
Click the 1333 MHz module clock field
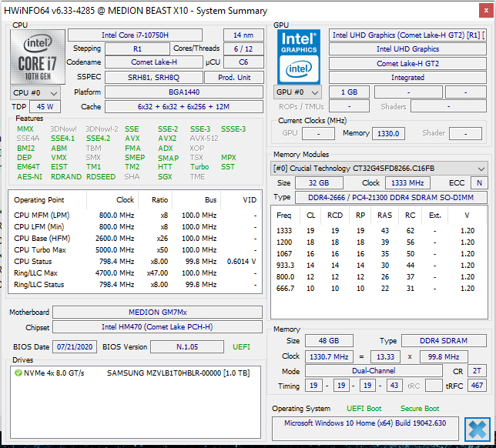(x=407, y=182)
